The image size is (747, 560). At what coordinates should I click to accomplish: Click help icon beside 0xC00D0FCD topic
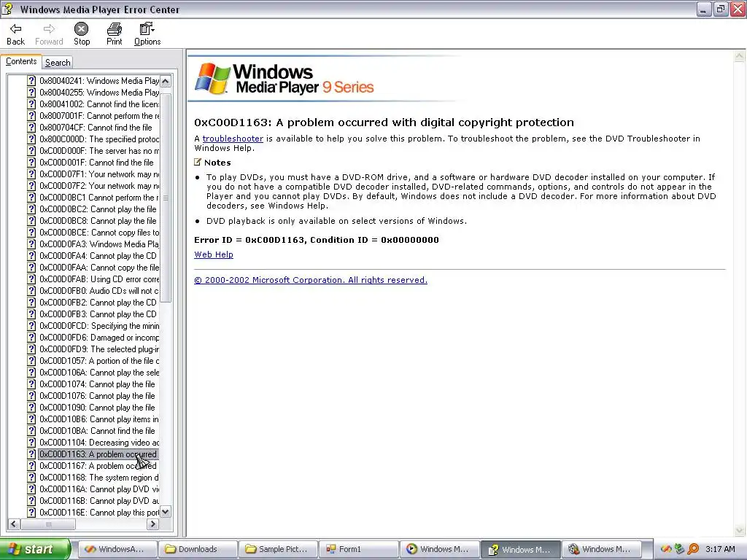(x=31, y=326)
